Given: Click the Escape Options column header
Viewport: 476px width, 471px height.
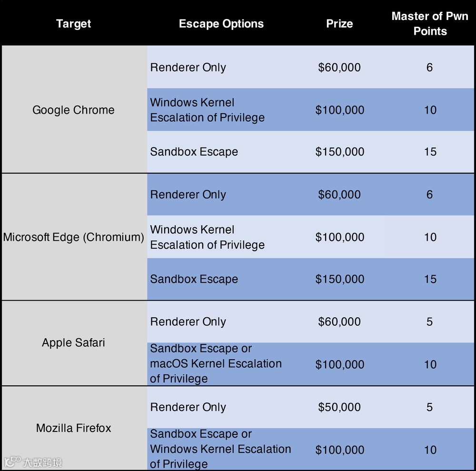Looking at the screenshot, I should click(221, 24).
